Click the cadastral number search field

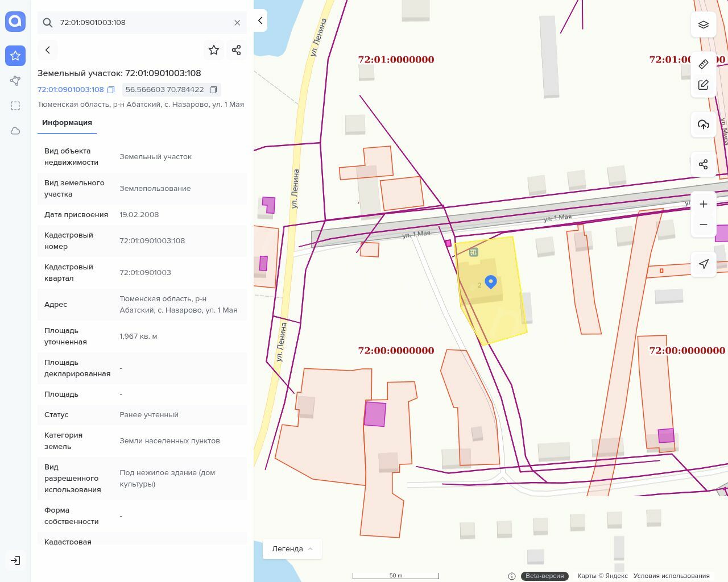142,23
